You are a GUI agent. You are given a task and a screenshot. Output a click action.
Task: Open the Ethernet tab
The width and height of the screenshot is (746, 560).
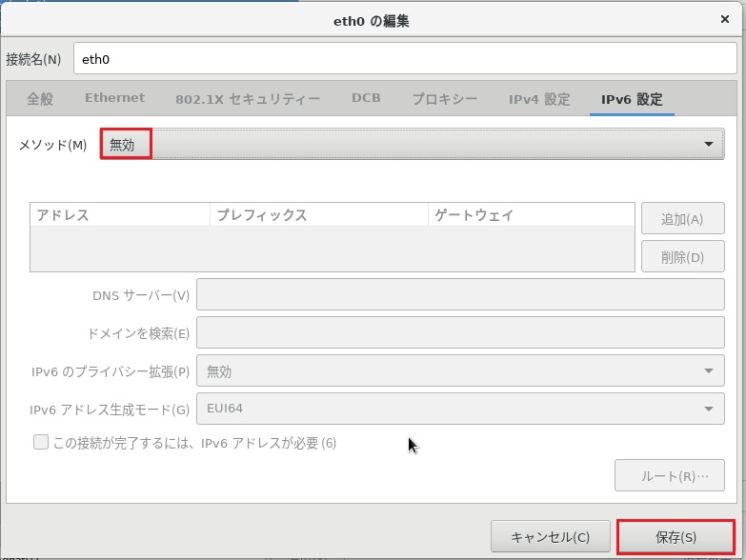[x=114, y=98]
